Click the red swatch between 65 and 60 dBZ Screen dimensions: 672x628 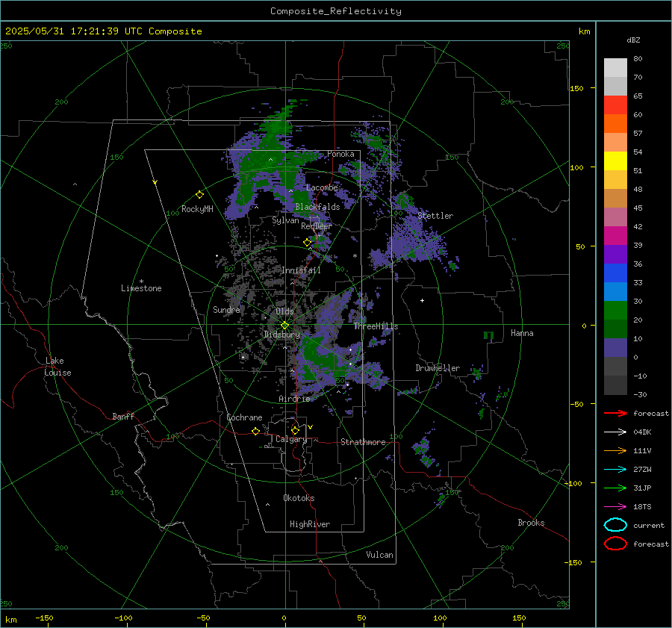pos(615,105)
